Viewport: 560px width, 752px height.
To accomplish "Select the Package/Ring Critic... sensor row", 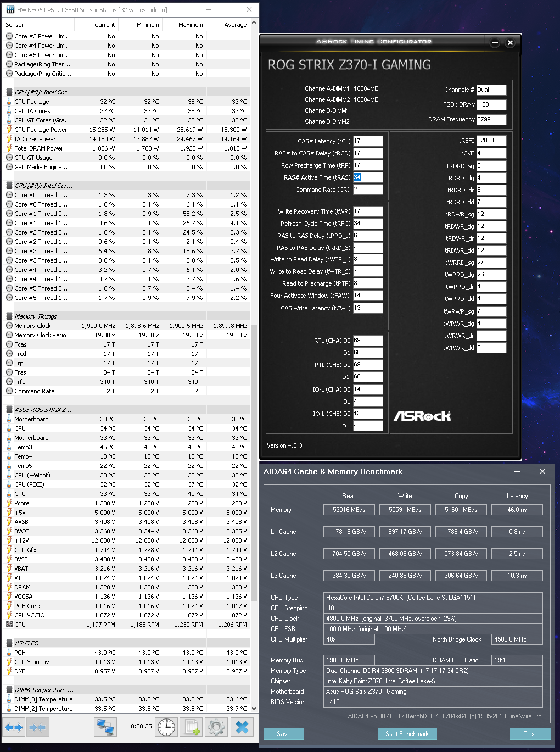I will pos(127,74).
